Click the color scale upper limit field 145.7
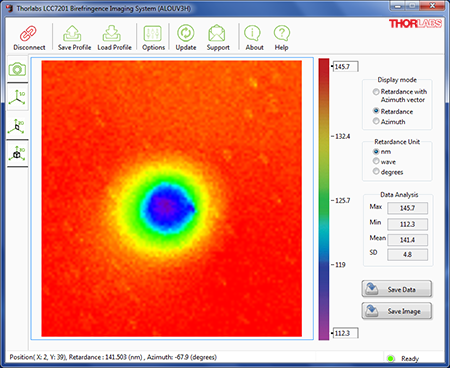This screenshot has width=450, height=368. coord(346,66)
